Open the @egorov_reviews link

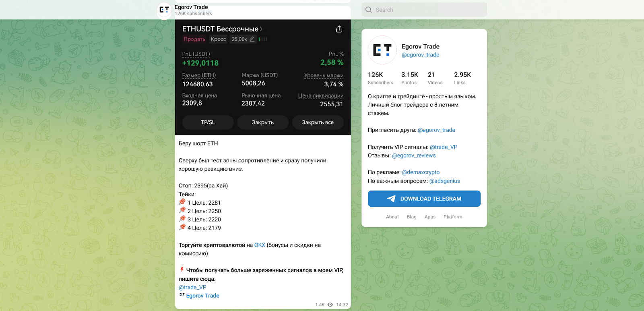414,155
